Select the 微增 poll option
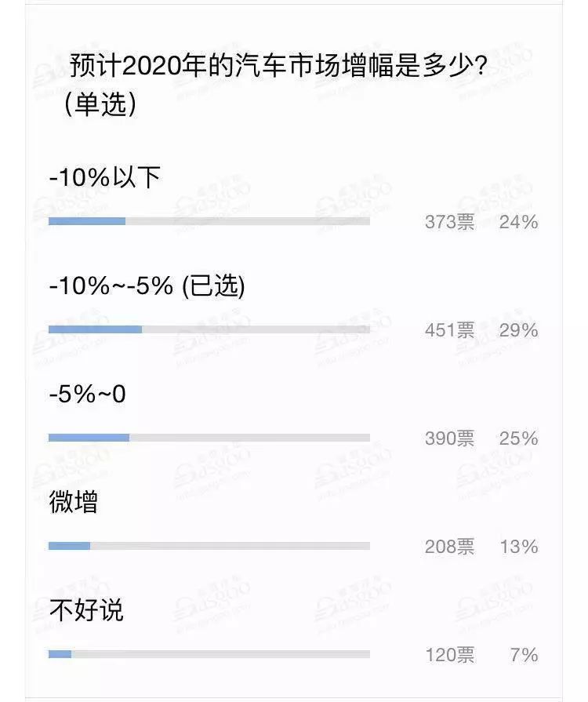Image resolution: width=588 pixels, height=702 pixels. [x=74, y=502]
